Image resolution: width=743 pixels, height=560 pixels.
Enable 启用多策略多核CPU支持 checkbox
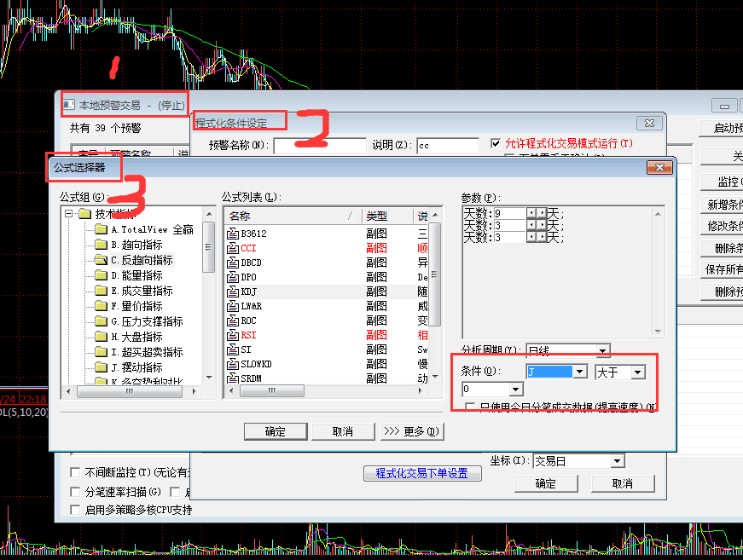75,510
